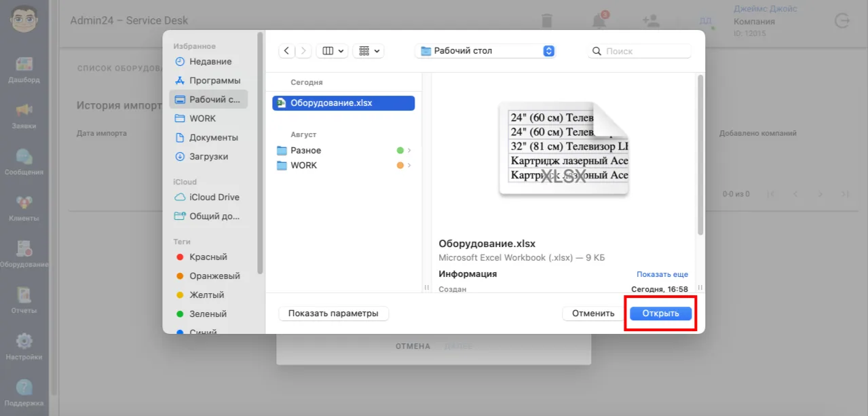This screenshot has height=416, width=868.
Task: Select Загрузки in the sidebar
Action: [208, 156]
